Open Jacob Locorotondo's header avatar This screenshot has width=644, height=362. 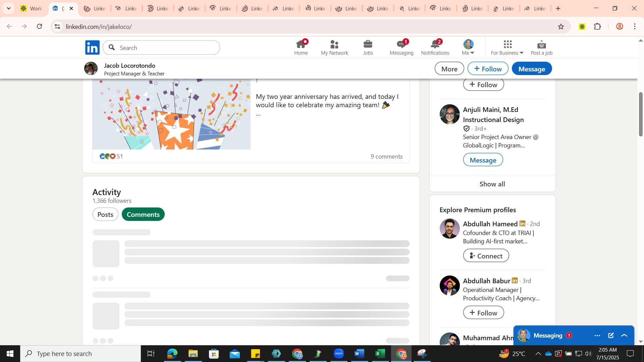[91, 68]
